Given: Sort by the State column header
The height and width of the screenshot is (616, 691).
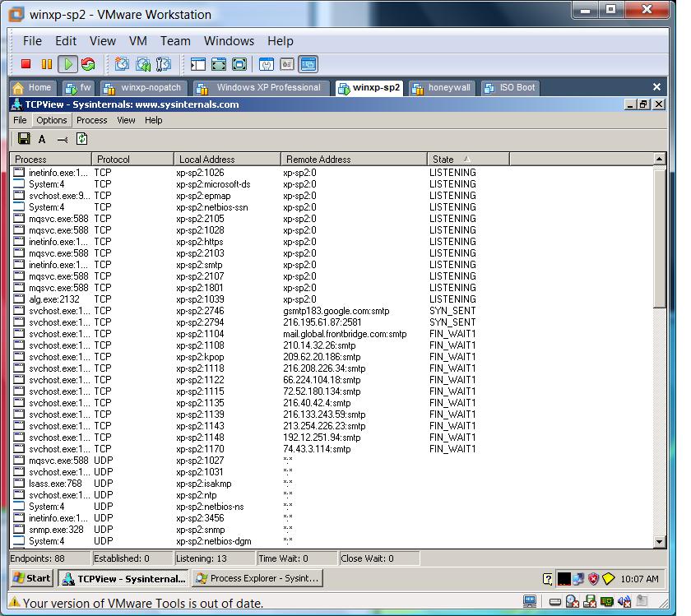Looking at the screenshot, I should coord(468,159).
